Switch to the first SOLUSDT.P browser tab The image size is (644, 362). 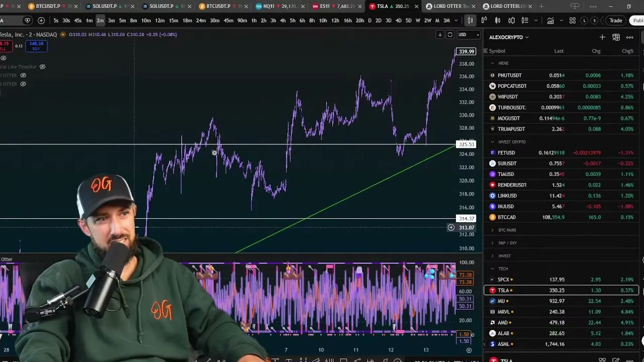(111, 7)
